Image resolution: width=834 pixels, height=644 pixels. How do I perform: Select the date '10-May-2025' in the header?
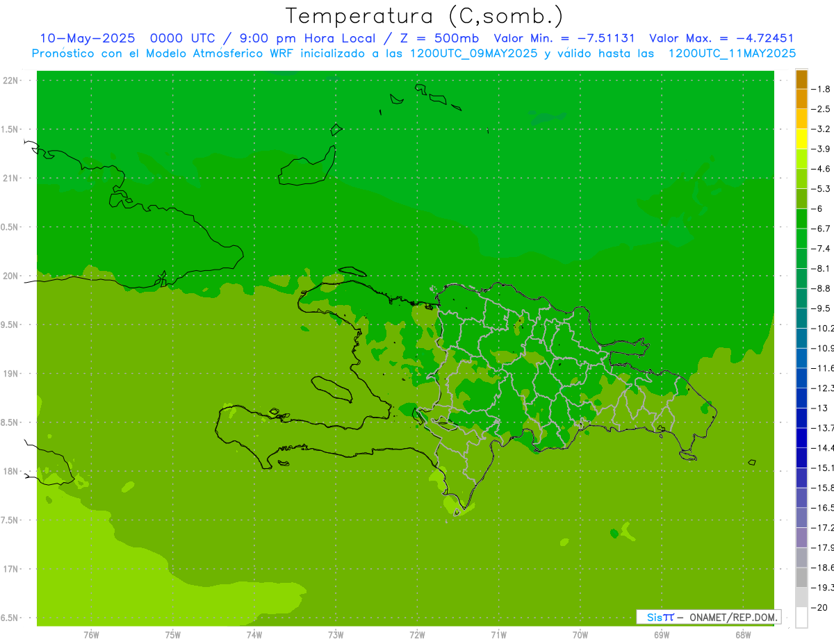(87, 39)
